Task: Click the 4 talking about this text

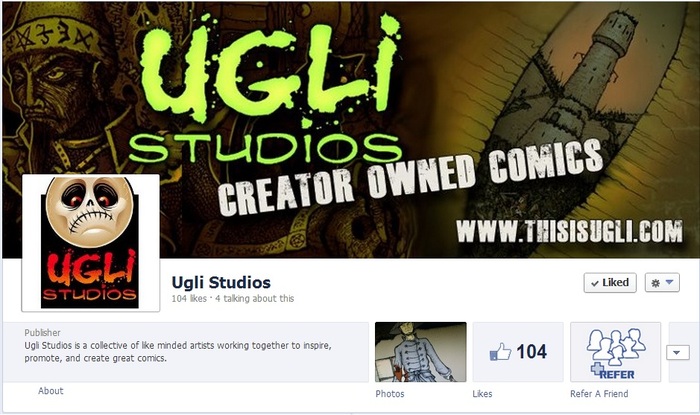Action: click(x=254, y=299)
